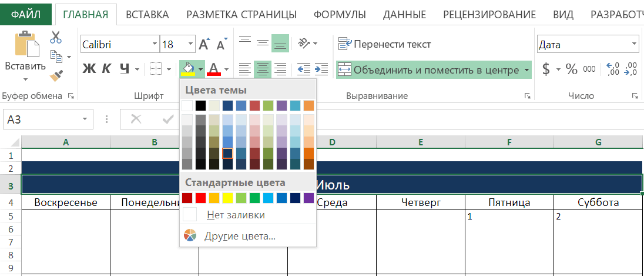Viewport: 644px width, 276px height.
Task: Open the Число group dialog launcher
Action: (x=635, y=96)
